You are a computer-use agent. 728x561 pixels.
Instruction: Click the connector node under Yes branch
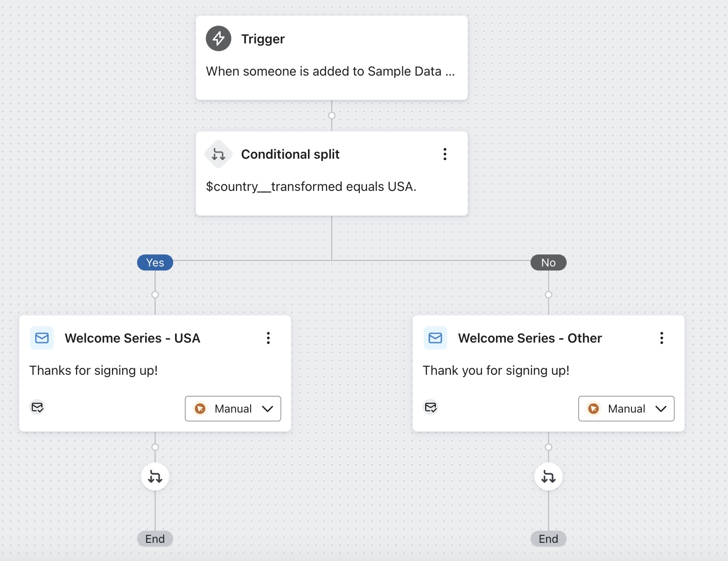point(155,295)
